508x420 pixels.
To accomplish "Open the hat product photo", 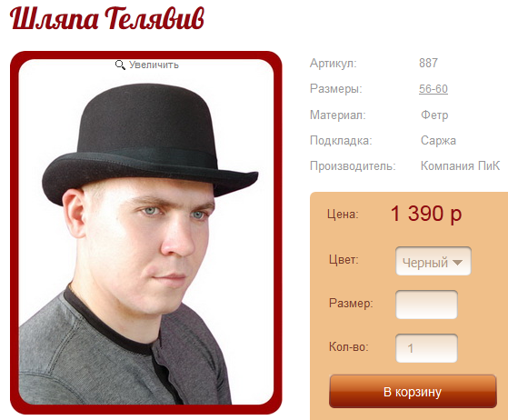I will click(x=146, y=233).
